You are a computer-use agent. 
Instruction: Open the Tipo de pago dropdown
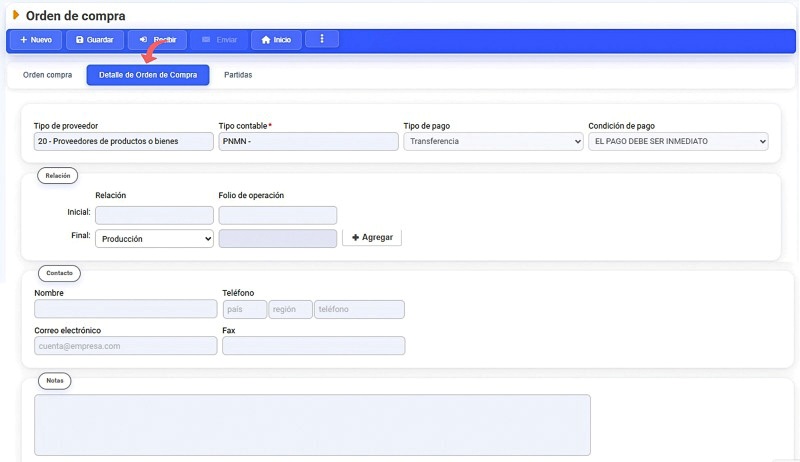[x=492, y=142]
